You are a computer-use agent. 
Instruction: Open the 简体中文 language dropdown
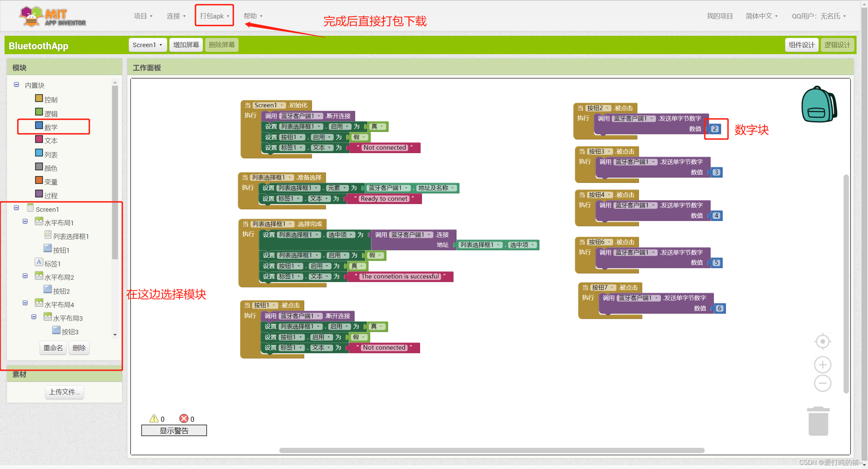click(761, 16)
